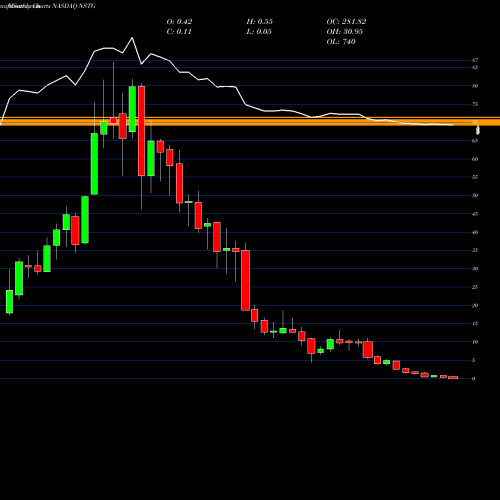Click the 10 price axis label
500x500 pixels.
coord(475,342)
